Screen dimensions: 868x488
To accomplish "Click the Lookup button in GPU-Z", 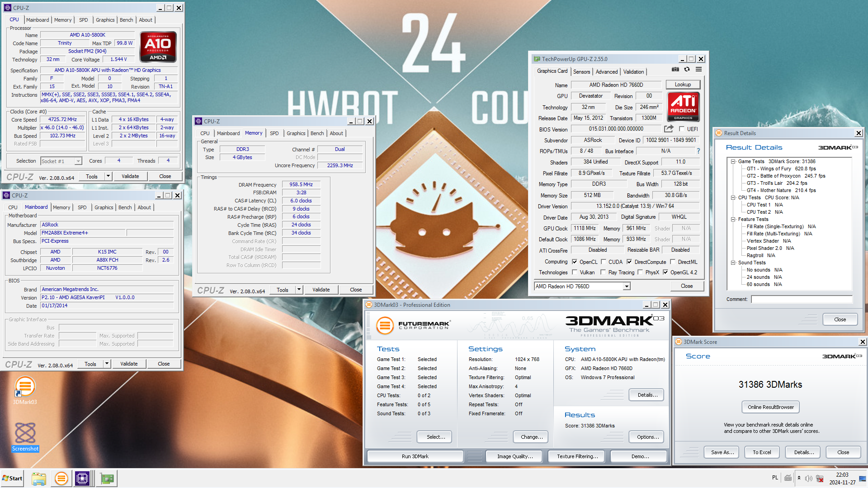I will tap(683, 84).
